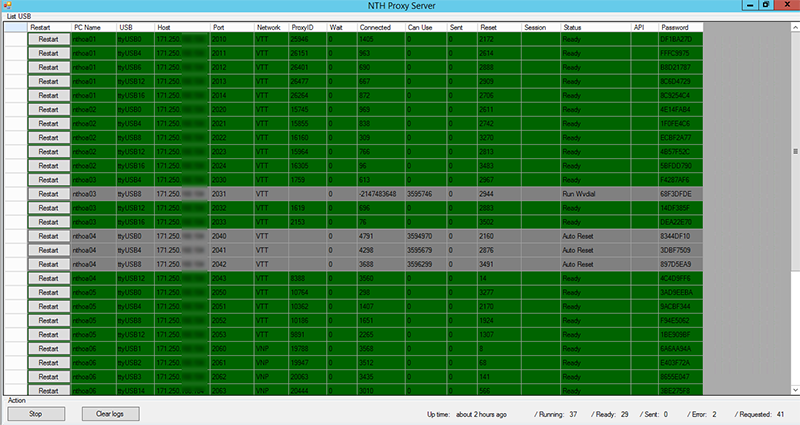The height and width of the screenshot is (425, 800).
Task: Click the ProxyID column header
Action: tap(307, 28)
